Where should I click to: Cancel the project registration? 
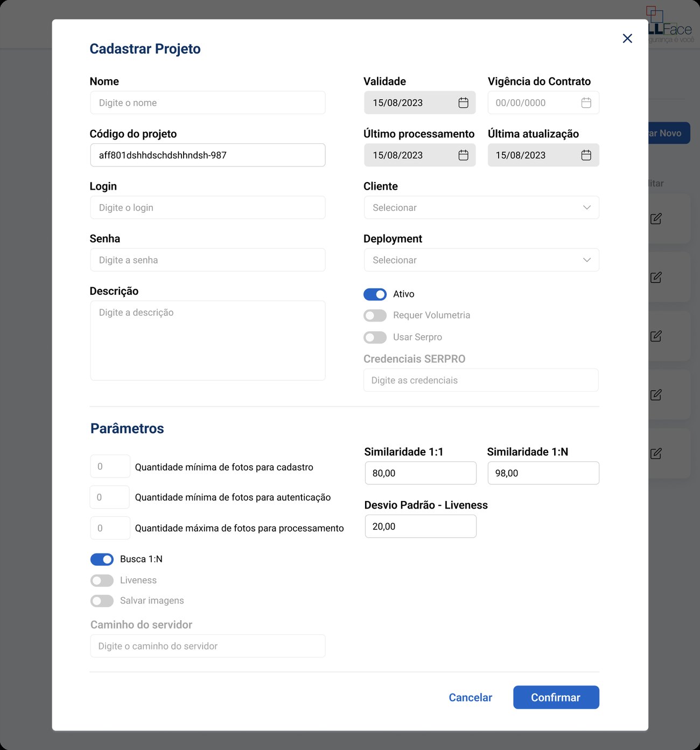pos(471,697)
